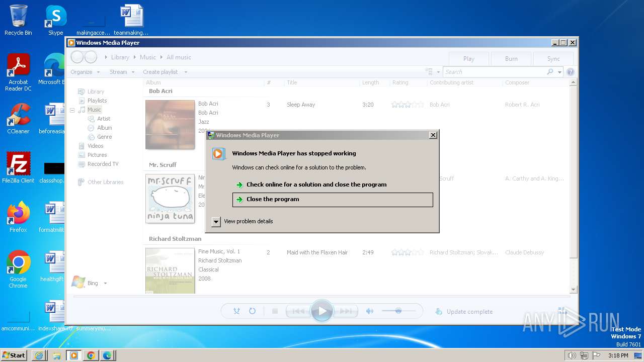The image size is (644, 362).
Task: Click the back navigation button
Action: tap(77, 57)
